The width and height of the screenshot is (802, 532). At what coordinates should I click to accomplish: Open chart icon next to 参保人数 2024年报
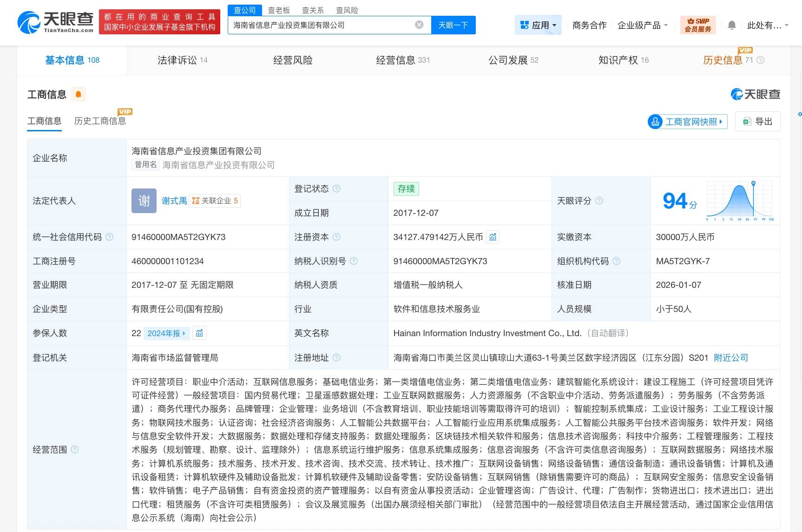click(x=199, y=333)
